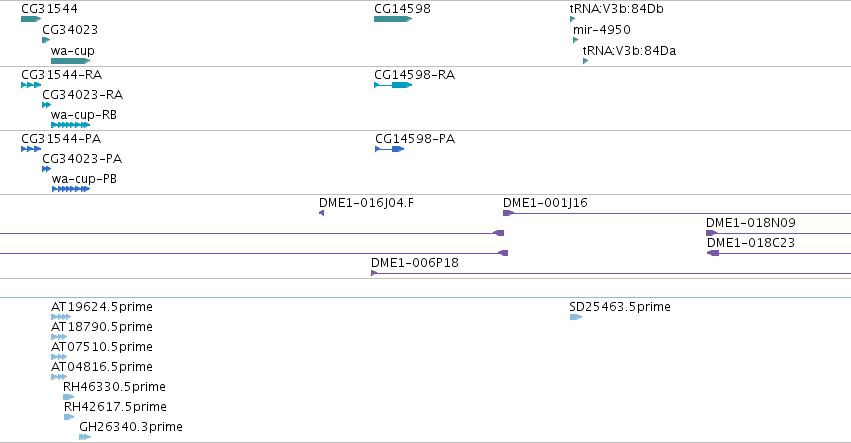Select the wa-cup gene glyph bar
851x443 pixels.
point(70,61)
